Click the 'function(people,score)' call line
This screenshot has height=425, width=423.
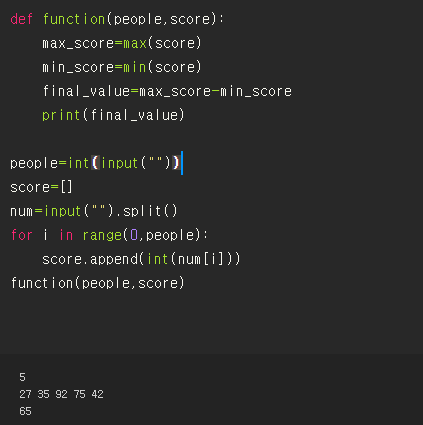point(97,283)
